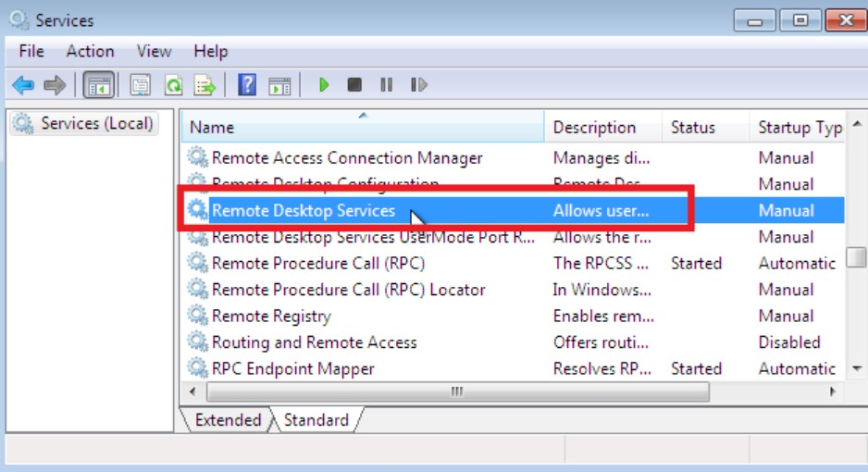The image size is (868, 472).
Task: Sort the list by the Status column header
Action: click(694, 128)
